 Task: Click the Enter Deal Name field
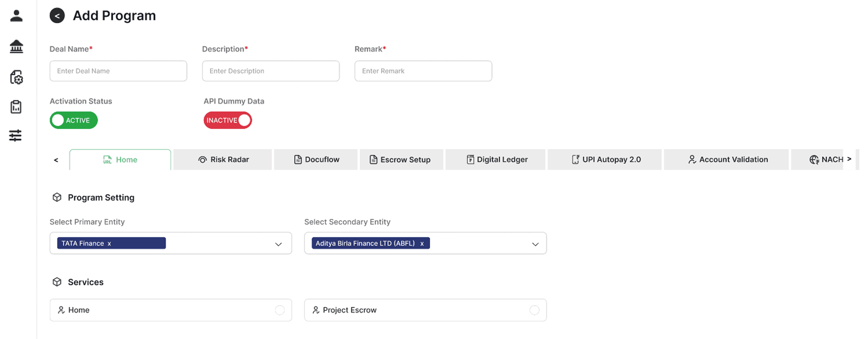(118, 71)
